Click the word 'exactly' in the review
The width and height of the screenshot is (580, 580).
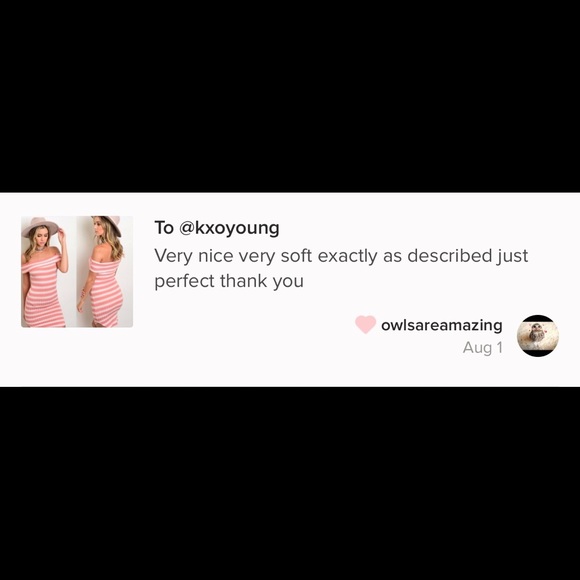(x=347, y=256)
